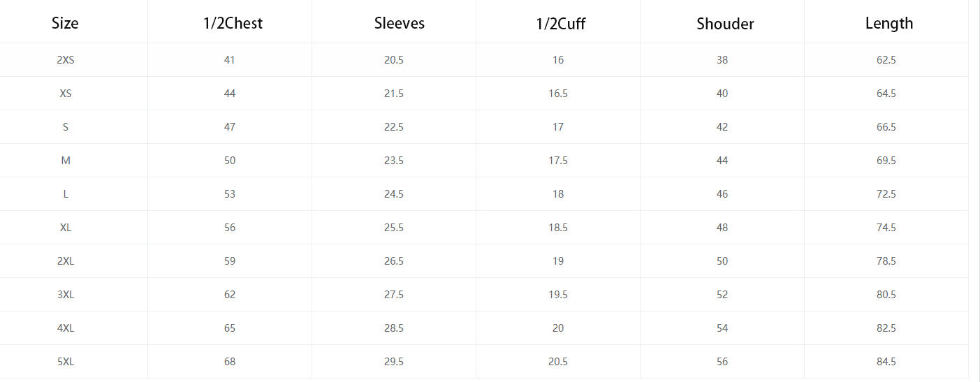Select the 2XS size row label
Viewport: 980px width, 382px height.
tap(66, 60)
